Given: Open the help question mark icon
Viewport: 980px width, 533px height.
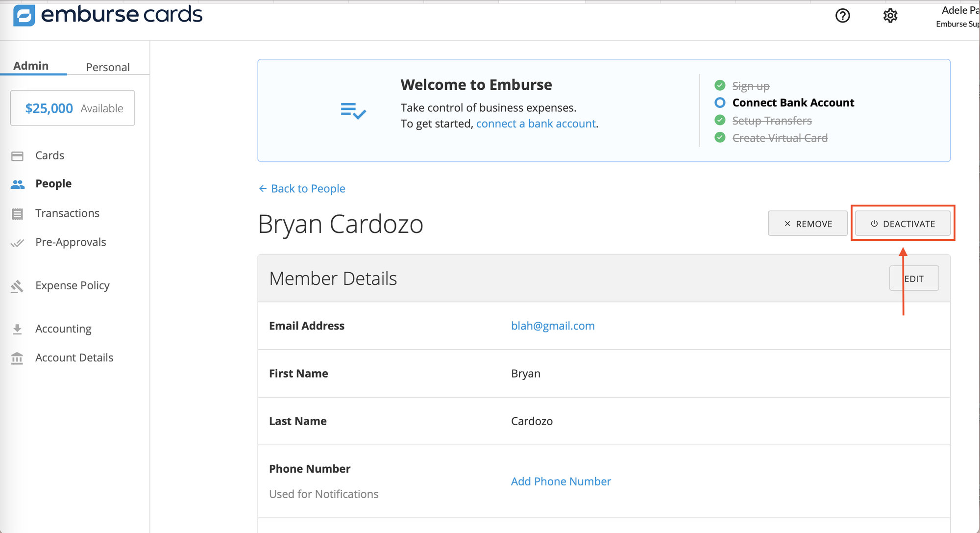Looking at the screenshot, I should coord(842,16).
